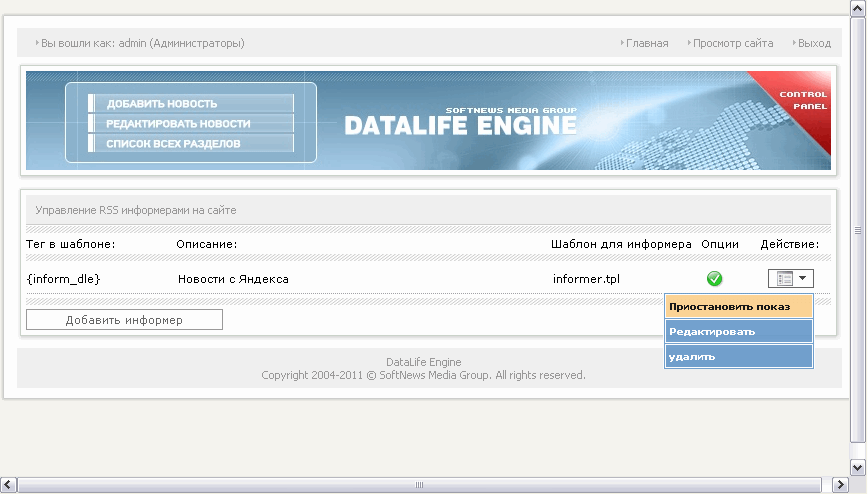Click the DataLife Engine logo
This screenshot has height=494, width=868.
(460, 124)
